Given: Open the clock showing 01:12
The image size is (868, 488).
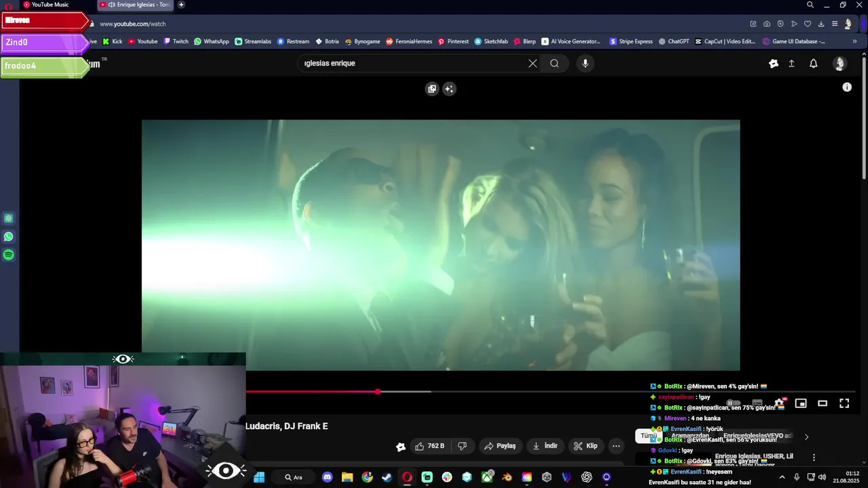Looking at the screenshot, I should click(x=852, y=477).
